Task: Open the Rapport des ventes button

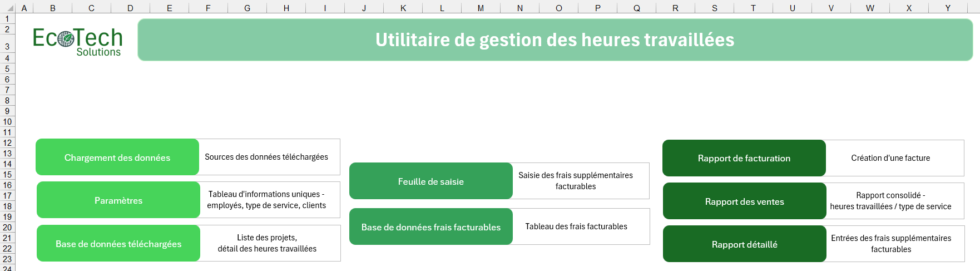Action: 744,201
